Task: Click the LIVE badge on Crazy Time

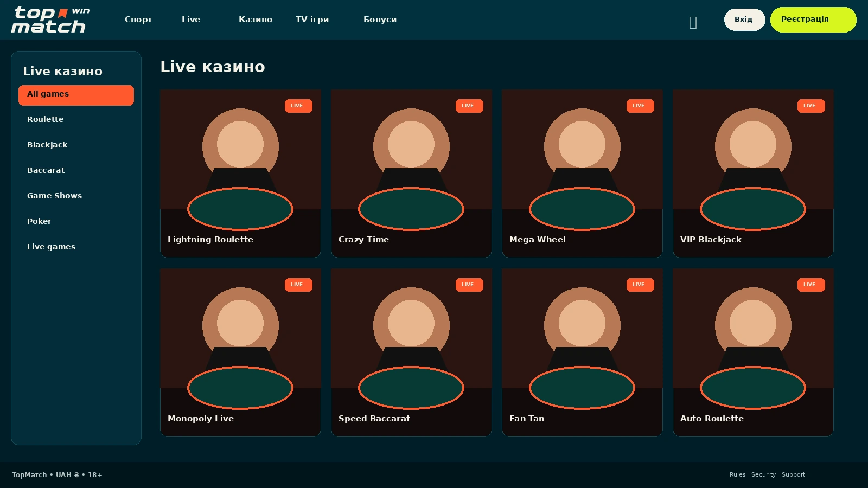Action: coord(469,106)
